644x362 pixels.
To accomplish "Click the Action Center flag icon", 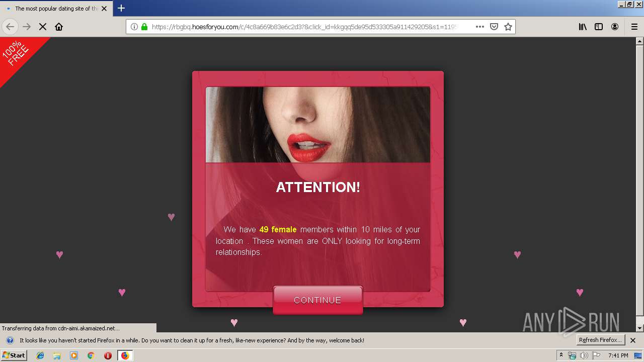I will coord(596,355).
